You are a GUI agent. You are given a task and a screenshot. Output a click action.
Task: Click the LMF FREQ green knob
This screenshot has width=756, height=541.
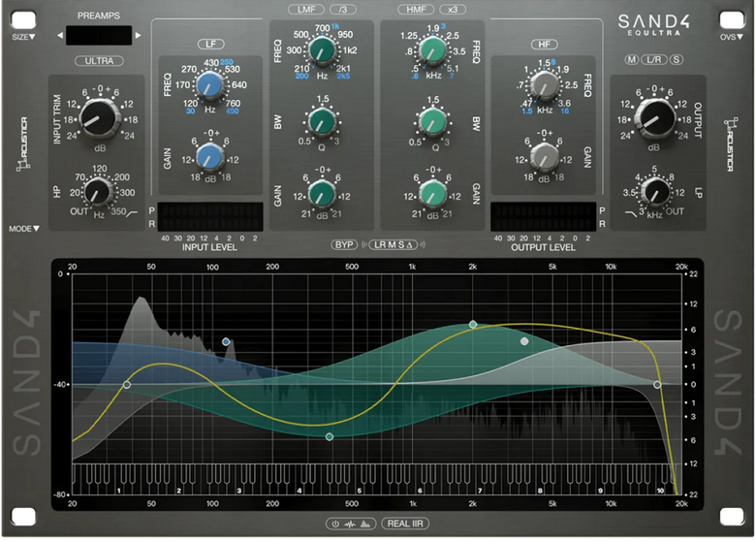[x=322, y=50]
